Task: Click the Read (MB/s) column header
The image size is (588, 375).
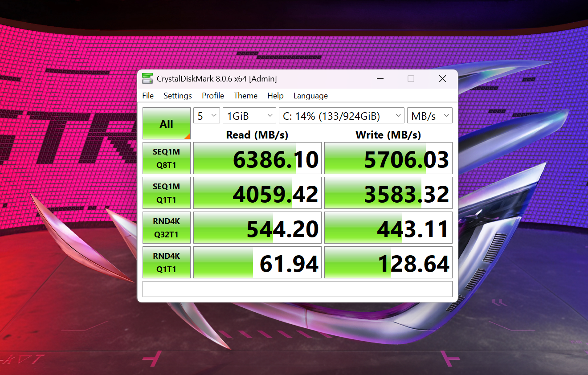Action: point(257,135)
